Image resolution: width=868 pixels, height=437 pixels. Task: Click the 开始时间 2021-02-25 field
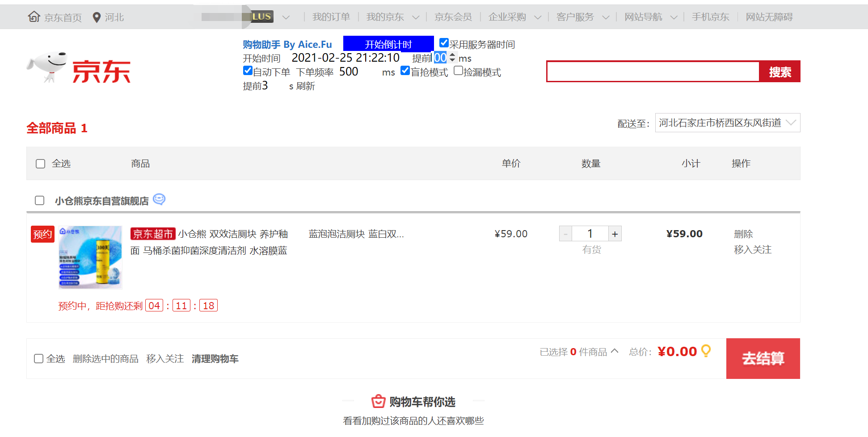(346, 58)
